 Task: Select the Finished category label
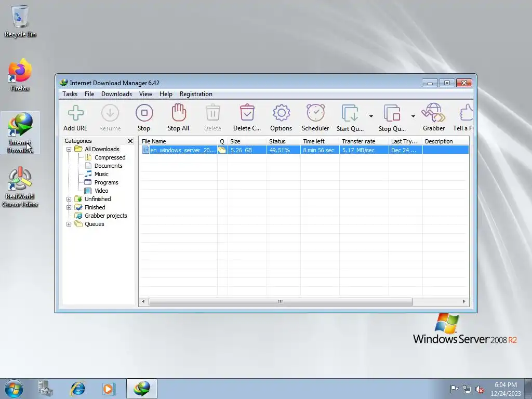(x=95, y=207)
